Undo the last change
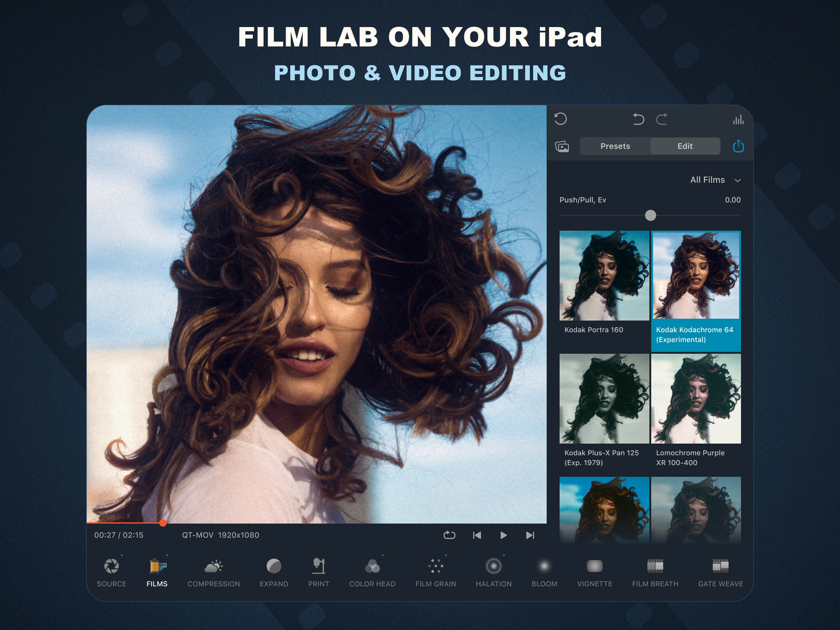 click(638, 119)
